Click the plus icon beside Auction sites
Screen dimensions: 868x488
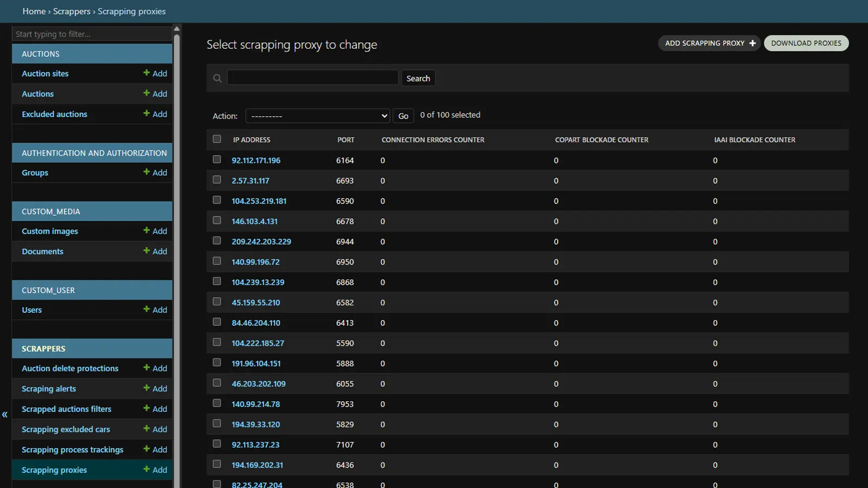pos(146,73)
